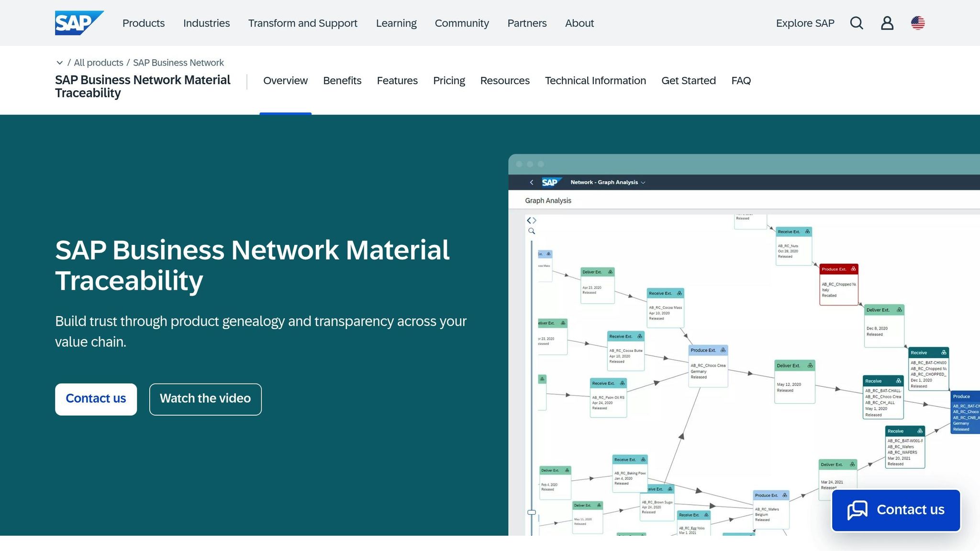The height and width of the screenshot is (551, 980).
Task: Click the Deliver Ext. Feb 4, 2020 node icon
Action: [x=567, y=470]
